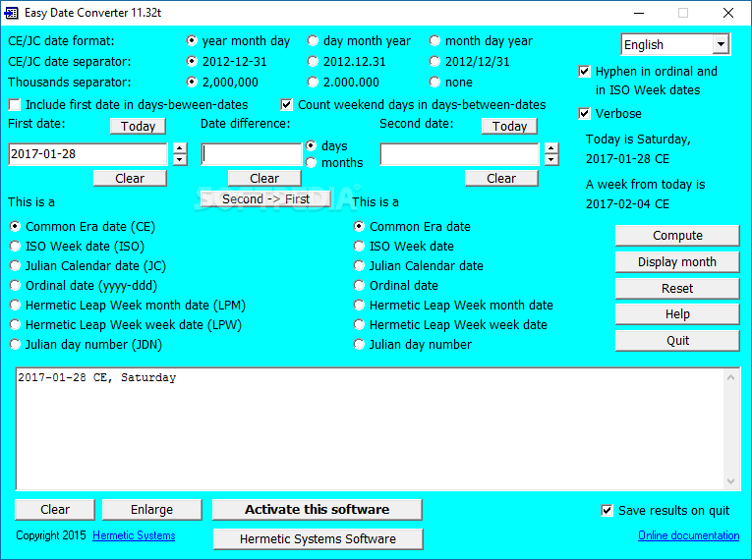This screenshot has height=560, width=752.
Task: Choose the 2012-12-31 hyphen separator
Action: click(192, 62)
